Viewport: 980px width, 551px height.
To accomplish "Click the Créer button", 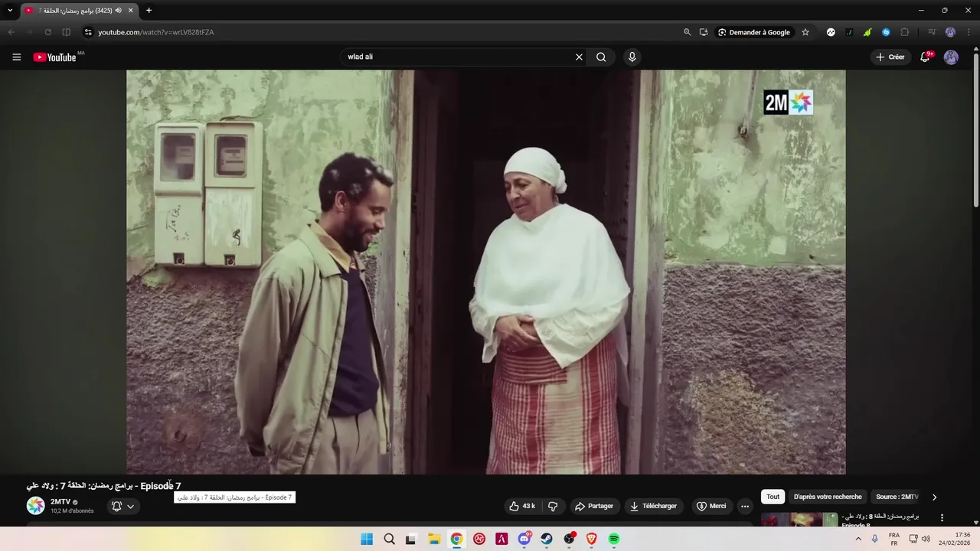I will [x=890, y=57].
